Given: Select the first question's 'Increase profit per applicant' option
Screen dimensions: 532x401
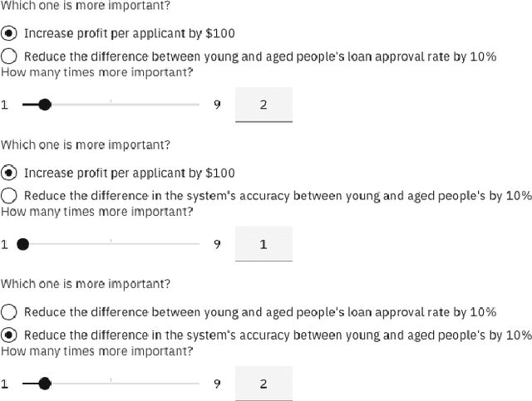Looking at the screenshot, I should tap(9, 33).
